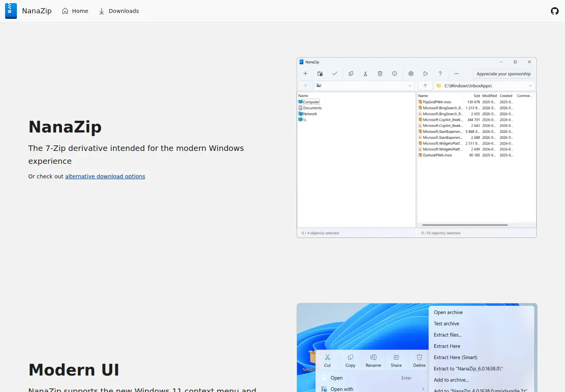Click the Open entry with Enter shortcut
The image size is (565, 392).
[372, 378]
